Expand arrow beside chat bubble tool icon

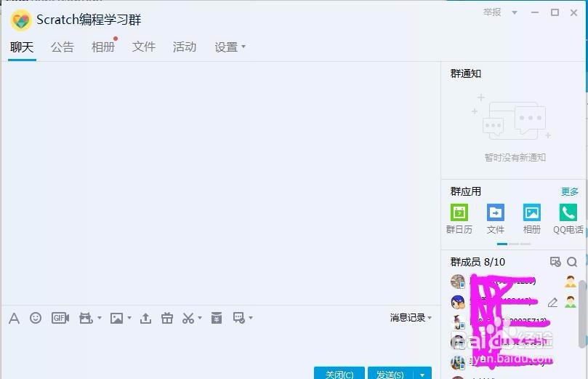coord(251,318)
